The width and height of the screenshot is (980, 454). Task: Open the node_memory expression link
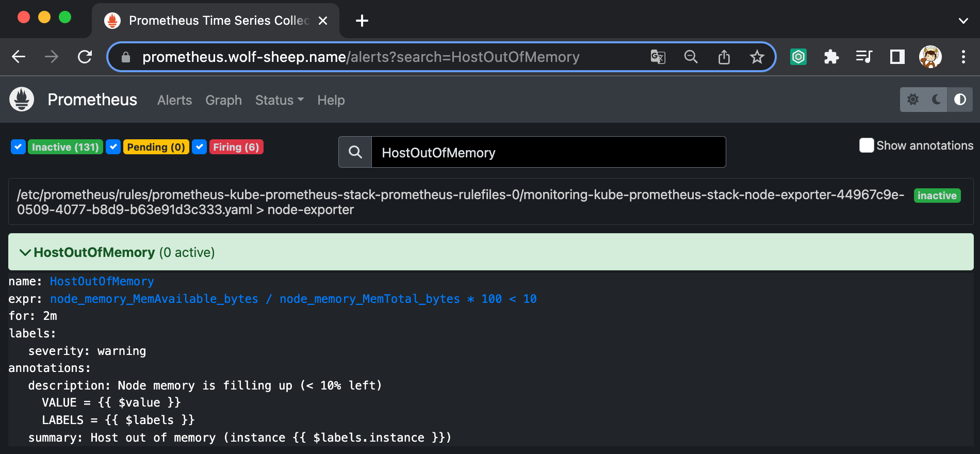pyautogui.click(x=293, y=299)
